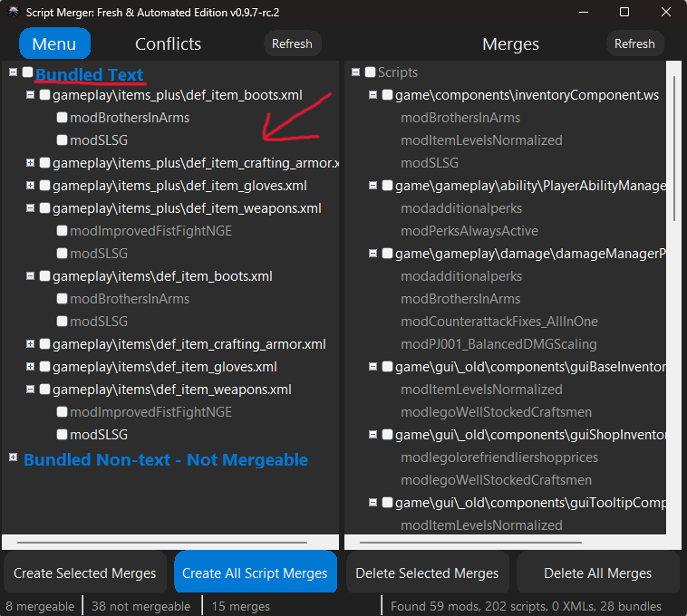The height and width of the screenshot is (616, 687).
Task: Collapse the Bundled Text tree node
Action: pos(14,72)
